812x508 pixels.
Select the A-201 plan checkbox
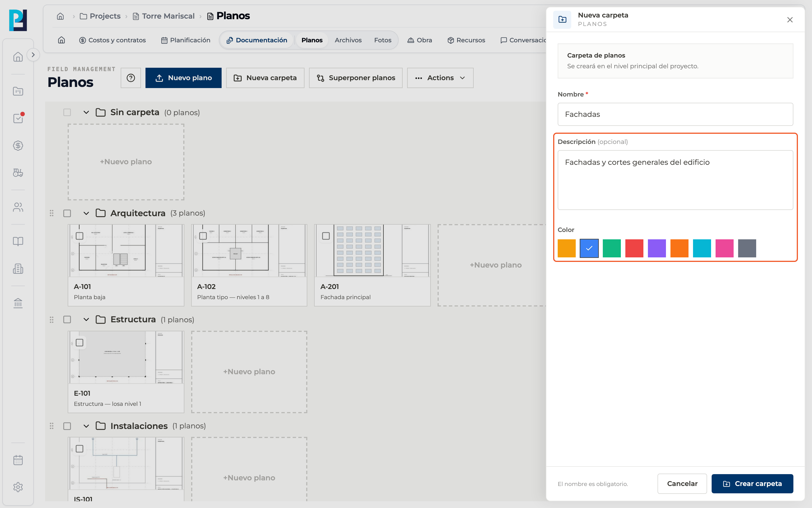(x=326, y=236)
